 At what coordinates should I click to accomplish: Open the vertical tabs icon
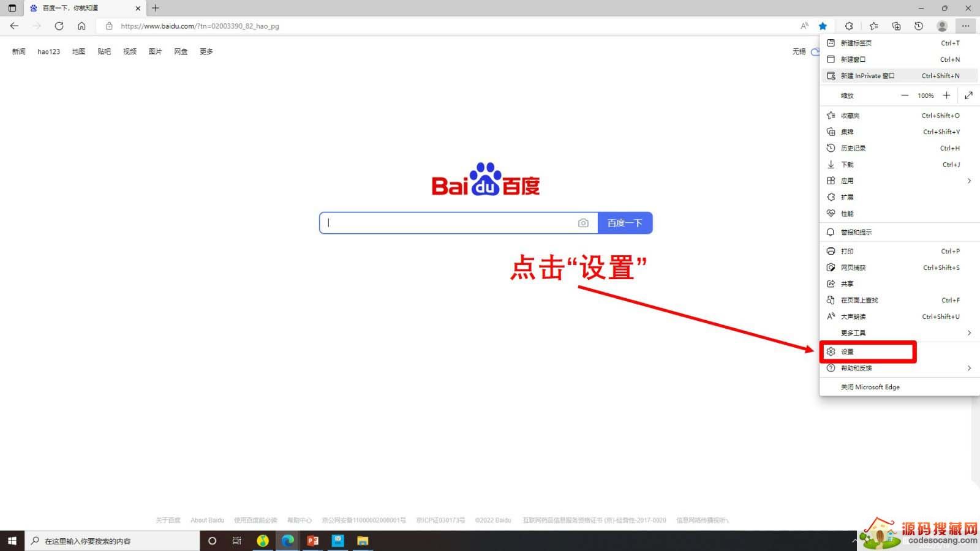click(x=12, y=8)
